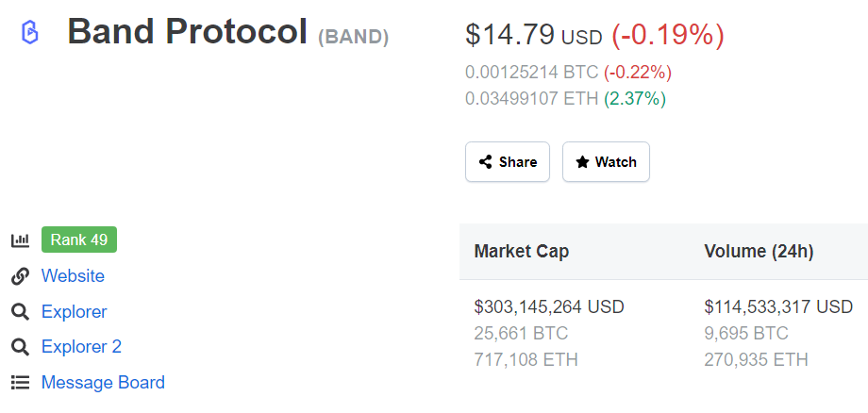Click the Volume (24h) column header
Screen dimensions: 868x413
(759, 252)
